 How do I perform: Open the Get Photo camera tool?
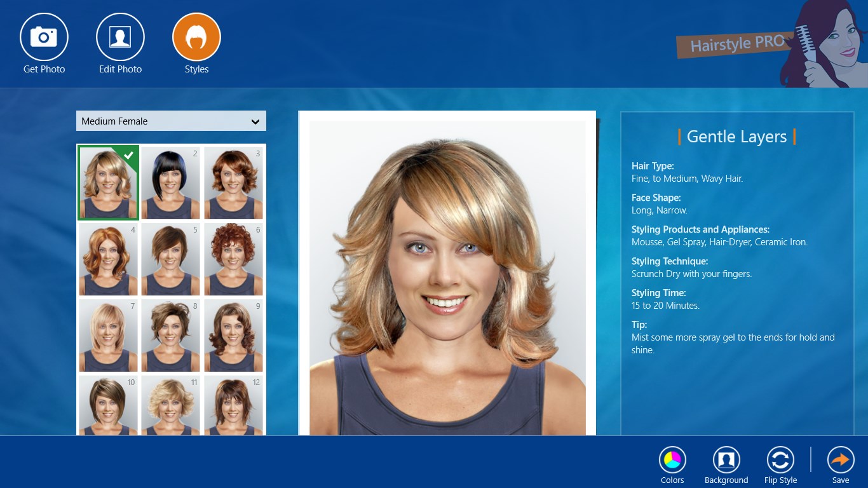44,36
